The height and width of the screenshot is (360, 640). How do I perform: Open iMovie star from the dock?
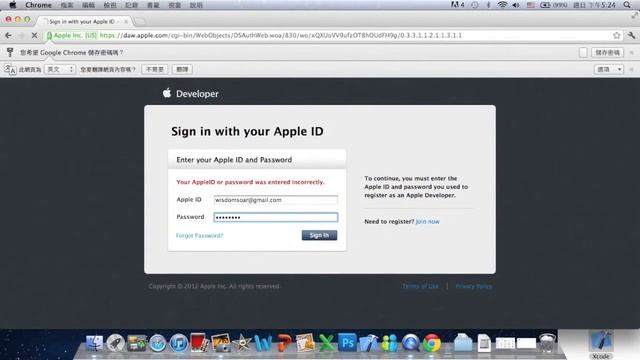point(242,343)
